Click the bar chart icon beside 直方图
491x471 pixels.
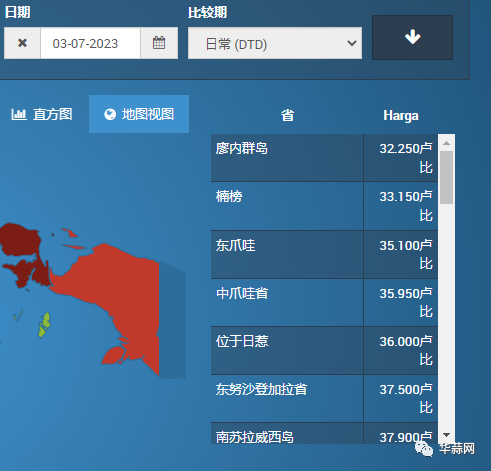click(19, 114)
